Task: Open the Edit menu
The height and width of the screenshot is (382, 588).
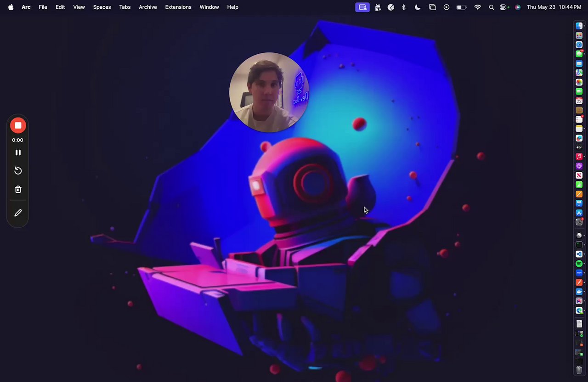Action: pos(60,7)
